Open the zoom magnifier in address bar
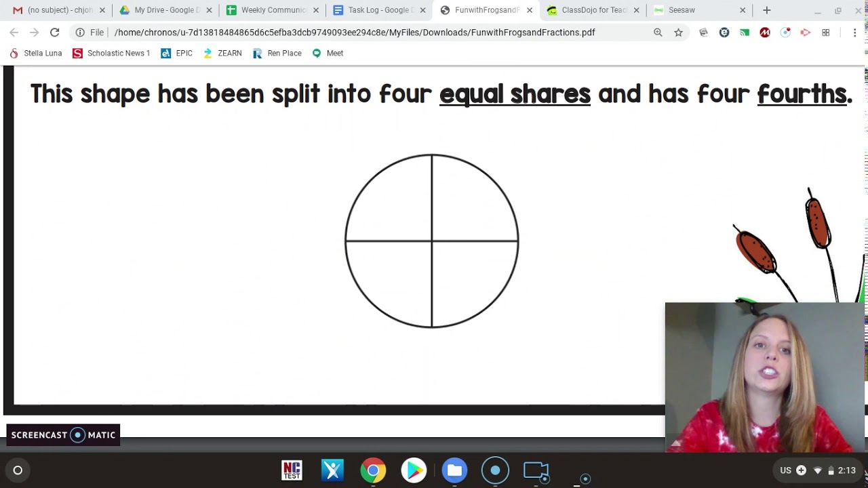 (658, 33)
